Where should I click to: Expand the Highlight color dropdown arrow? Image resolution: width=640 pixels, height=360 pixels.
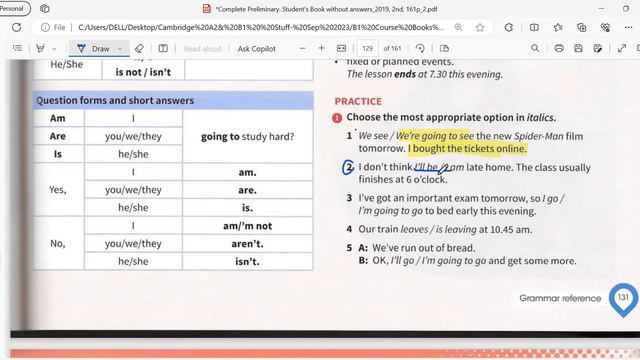[54, 49]
